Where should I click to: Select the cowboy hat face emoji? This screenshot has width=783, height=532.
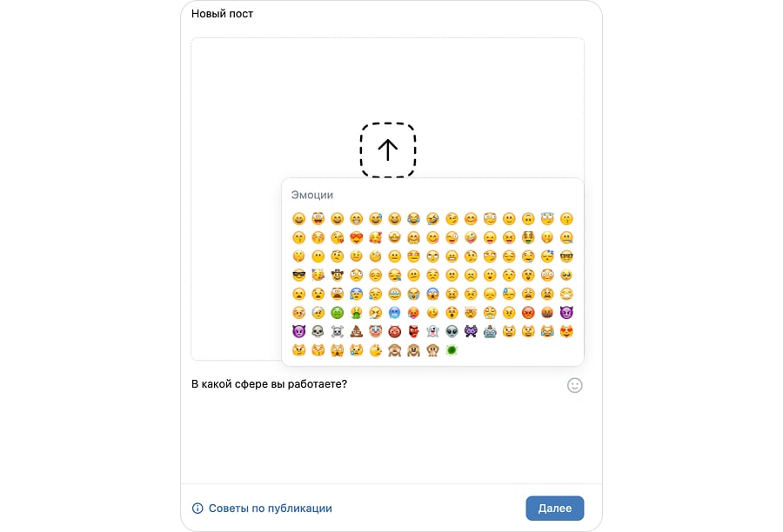pyautogui.click(x=338, y=275)
